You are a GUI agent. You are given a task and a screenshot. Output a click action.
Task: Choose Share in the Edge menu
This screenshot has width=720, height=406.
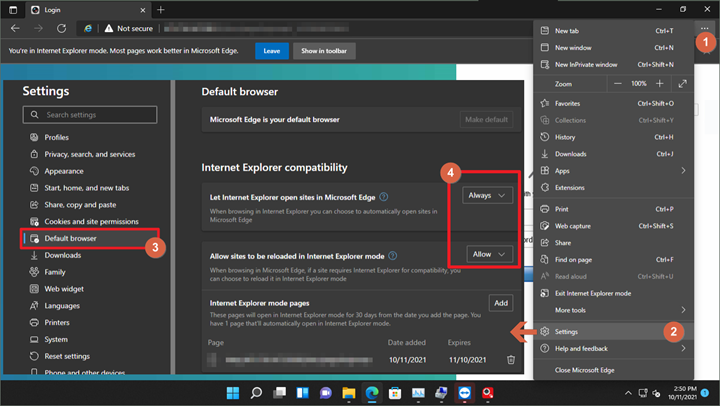[613, 243]
